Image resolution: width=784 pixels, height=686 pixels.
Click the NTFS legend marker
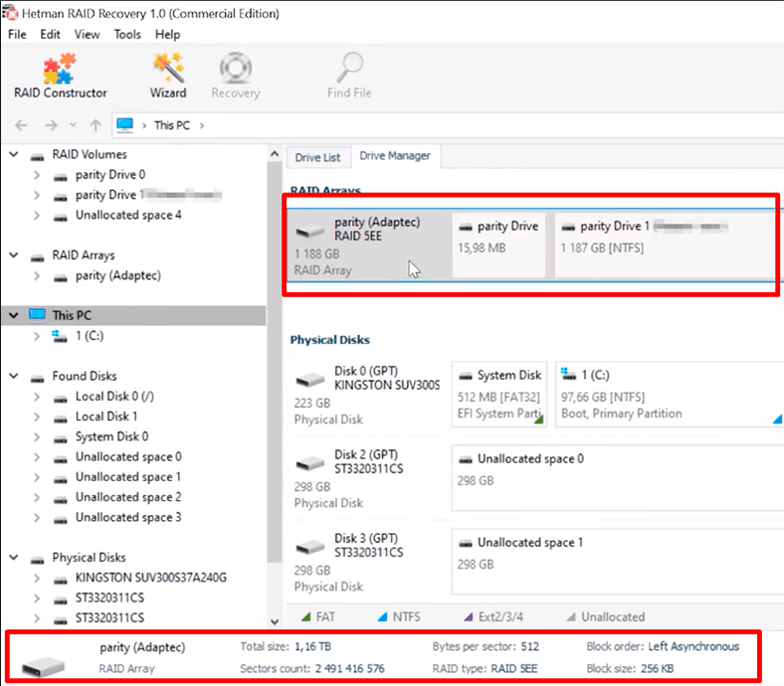[382, 617]
